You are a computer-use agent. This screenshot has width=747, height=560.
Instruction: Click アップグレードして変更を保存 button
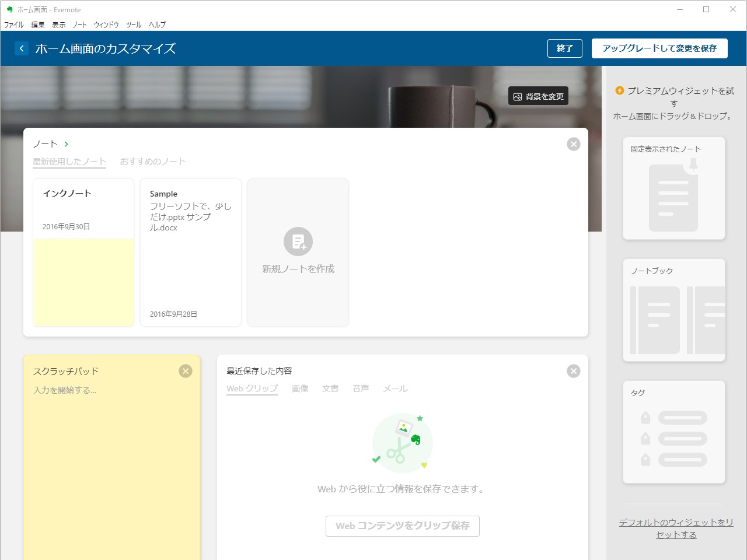(x=659, y=48)
